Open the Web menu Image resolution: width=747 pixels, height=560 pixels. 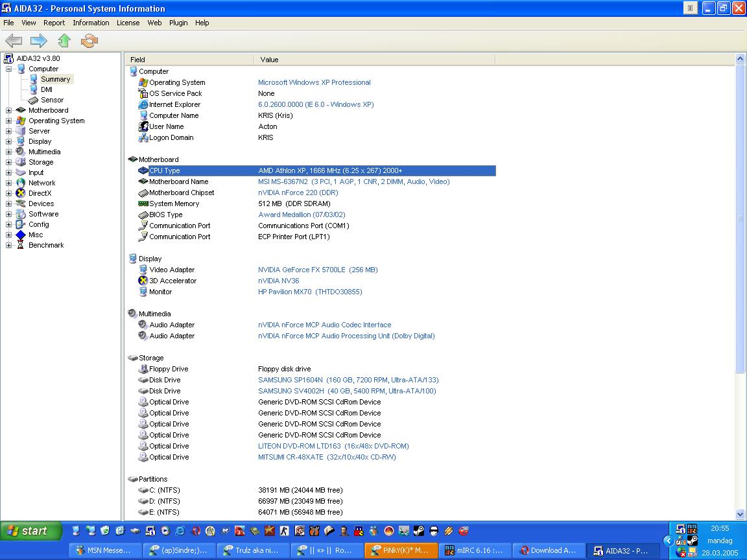coord(154,23)
